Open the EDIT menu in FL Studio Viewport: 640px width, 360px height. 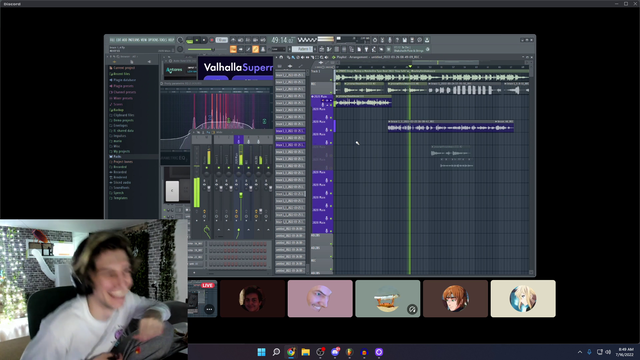tap(118, 40)
